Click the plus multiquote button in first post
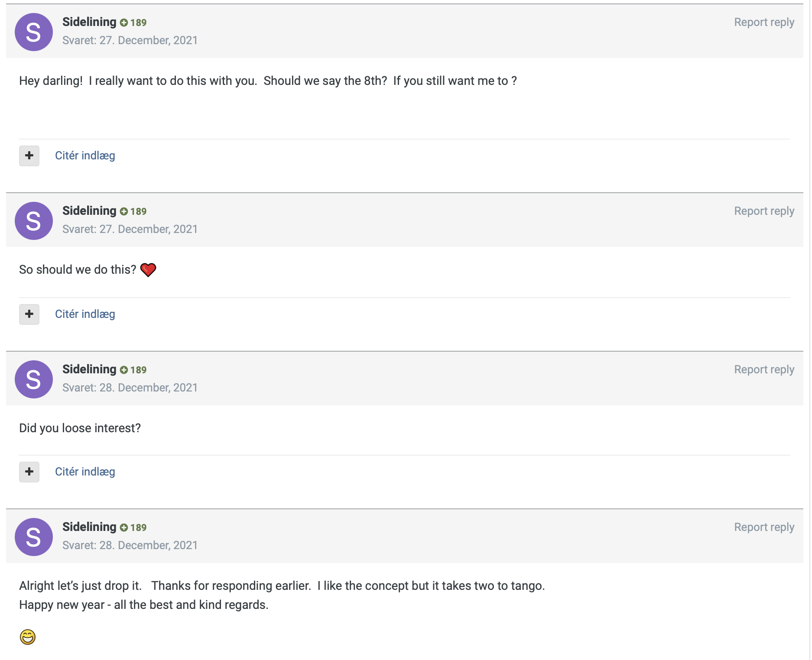This screenshot has height=660, width=812. click(29, 155)
